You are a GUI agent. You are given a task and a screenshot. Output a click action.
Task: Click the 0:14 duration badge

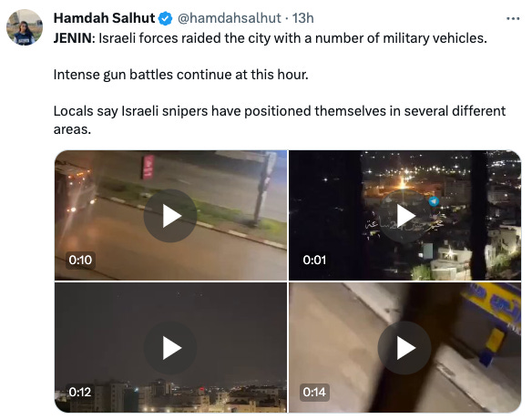[x=314, y=393]
